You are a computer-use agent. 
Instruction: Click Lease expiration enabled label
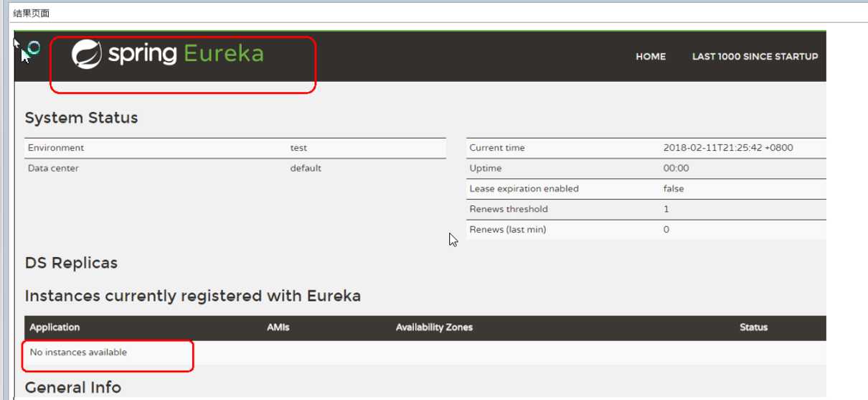[x=524, y=189]
